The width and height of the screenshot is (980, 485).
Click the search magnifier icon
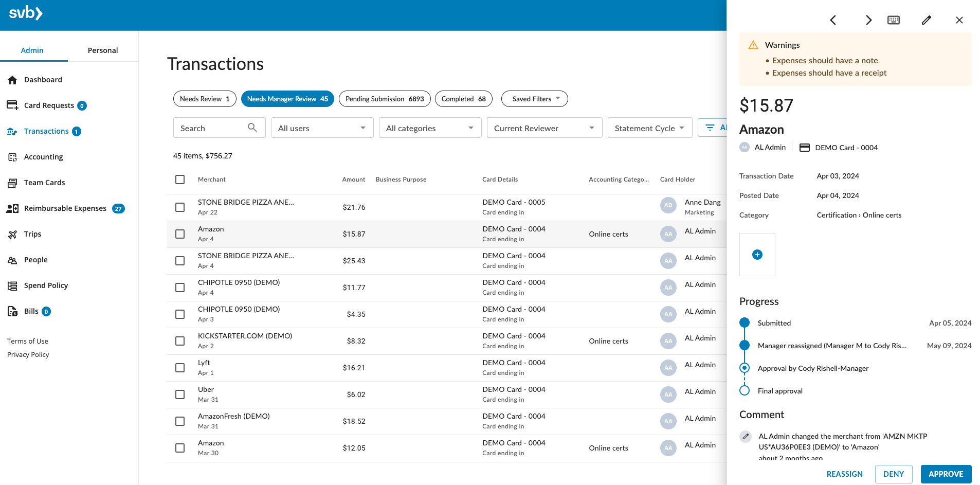click(x=252, y=128)
